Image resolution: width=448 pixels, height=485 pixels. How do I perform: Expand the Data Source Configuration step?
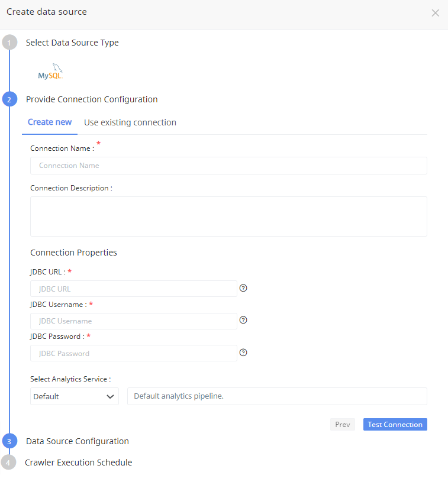click(78, 441)
